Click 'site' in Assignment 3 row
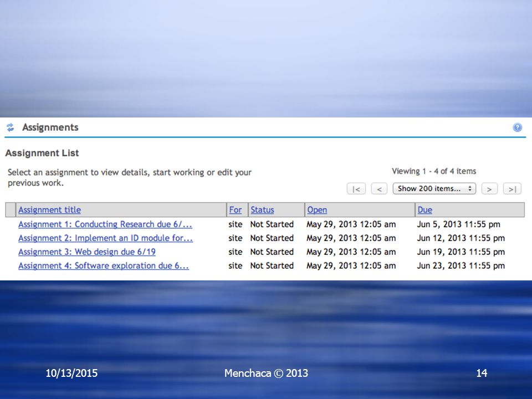The width and height of the screenshot is (532, 399). [235, 252]
